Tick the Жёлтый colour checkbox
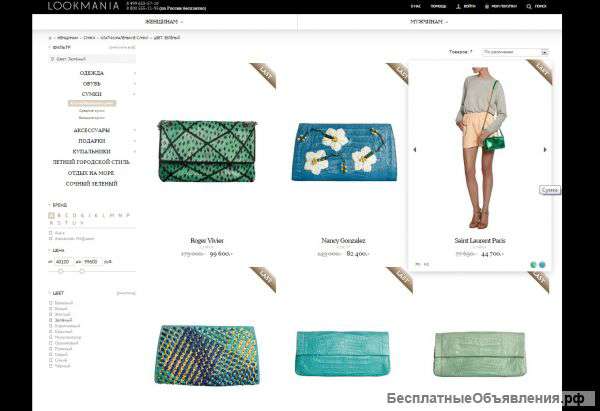Viewport: 600px width, 411px height. 51,314
